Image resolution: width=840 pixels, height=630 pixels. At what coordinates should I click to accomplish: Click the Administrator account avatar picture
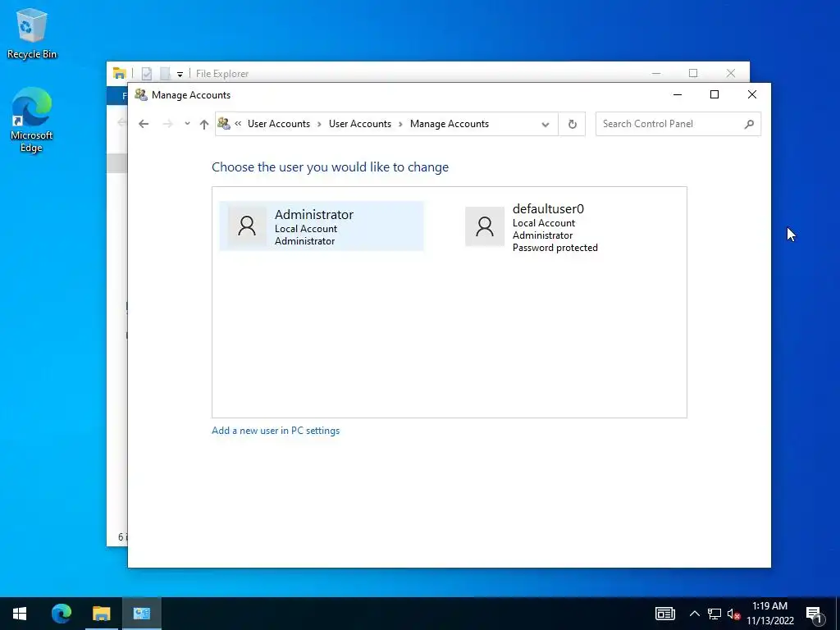(x=247, y=226)
